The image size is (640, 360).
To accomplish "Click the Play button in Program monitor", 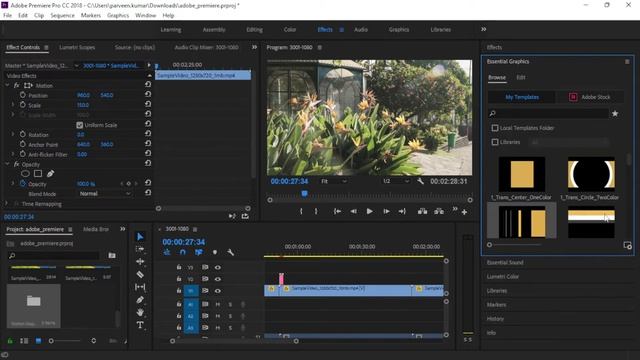I will point(369,211).
